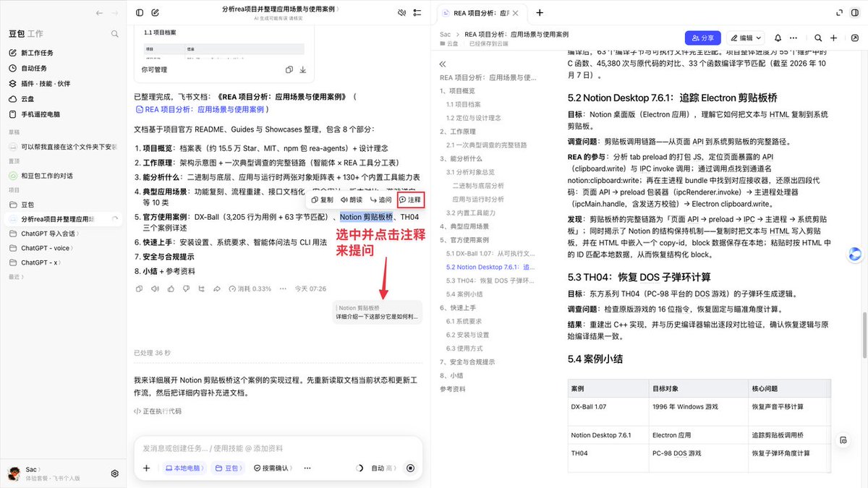The width and height of the screenshot is (868, 488).
Task: Like the reply with thumbs-up
Action: pyautogui.click(x=171, y=288)
